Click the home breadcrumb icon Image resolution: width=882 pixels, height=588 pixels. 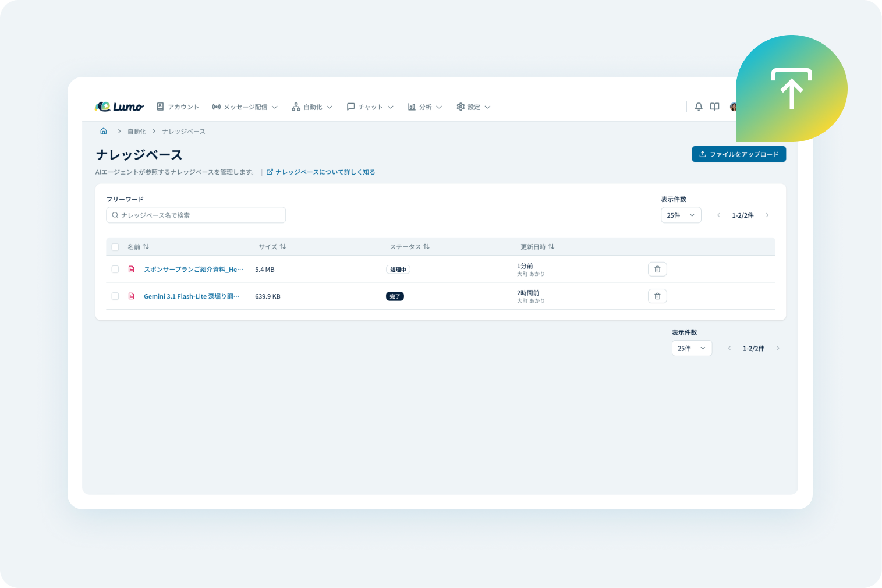[x=104, y=132]
